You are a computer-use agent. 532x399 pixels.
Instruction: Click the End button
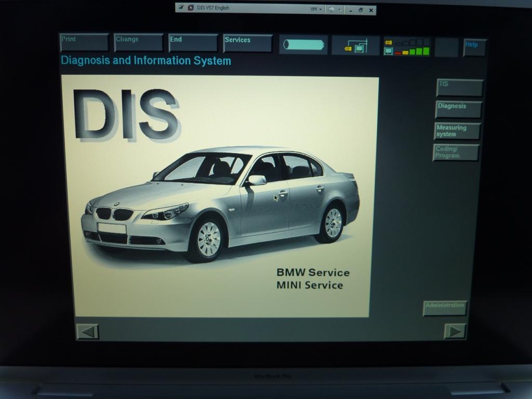[193, 43]
